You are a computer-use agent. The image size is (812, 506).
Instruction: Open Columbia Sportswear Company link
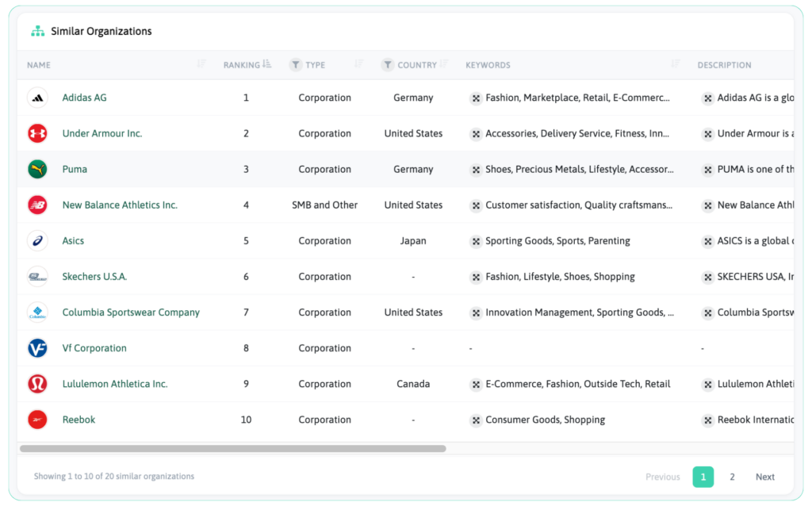[131, 312]
